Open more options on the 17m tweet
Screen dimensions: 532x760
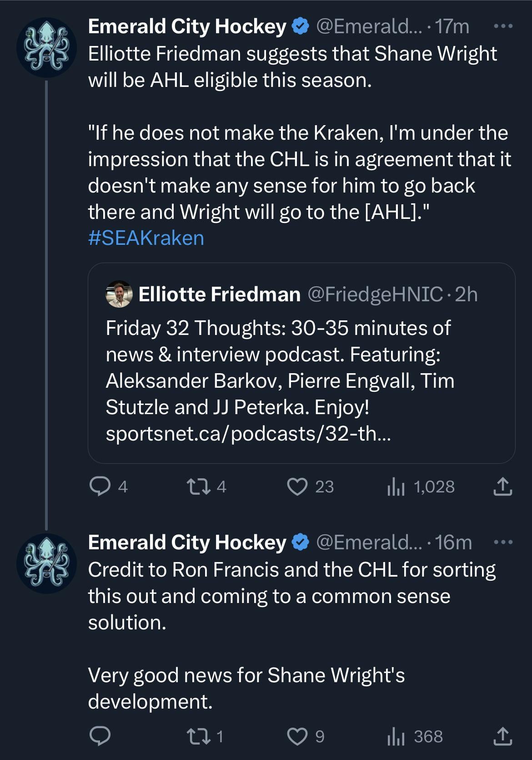pyautogui.click(x=503, y=26)
